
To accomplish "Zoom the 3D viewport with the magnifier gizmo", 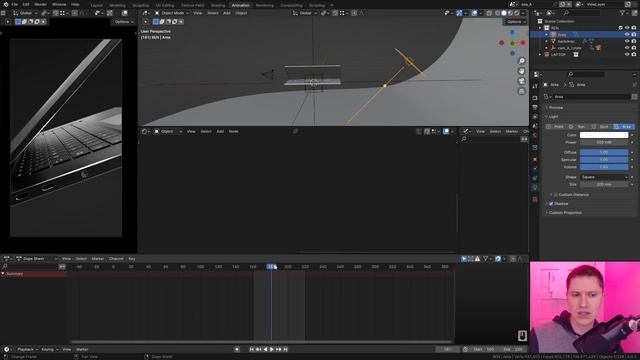I will tap(522, 61).
